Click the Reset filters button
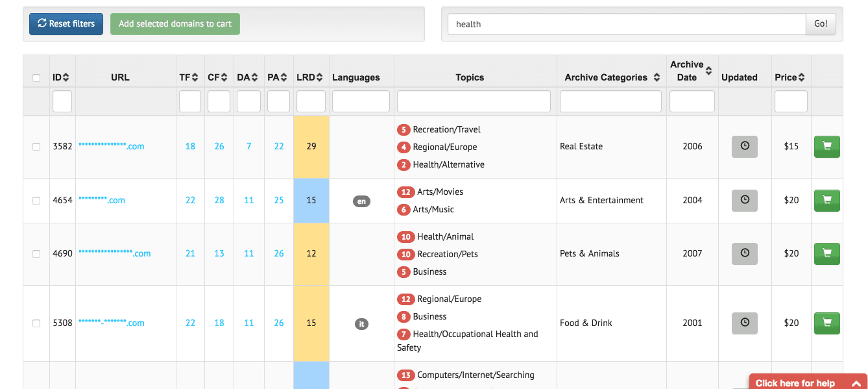 pyautogui.click(x=66, y=23)
